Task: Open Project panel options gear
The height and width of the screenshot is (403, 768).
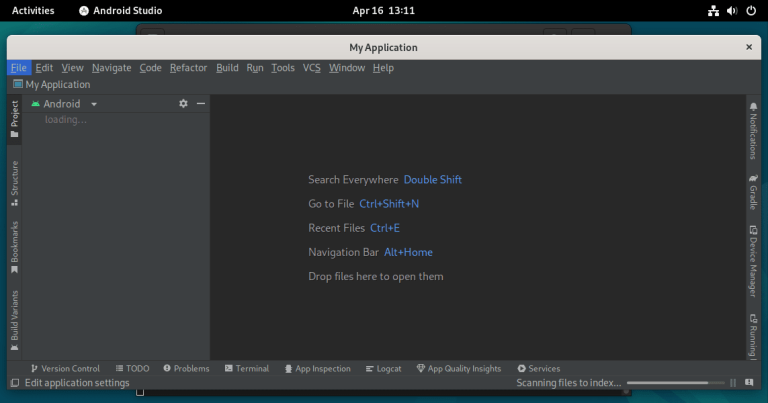Action: [x=183, y=103]
